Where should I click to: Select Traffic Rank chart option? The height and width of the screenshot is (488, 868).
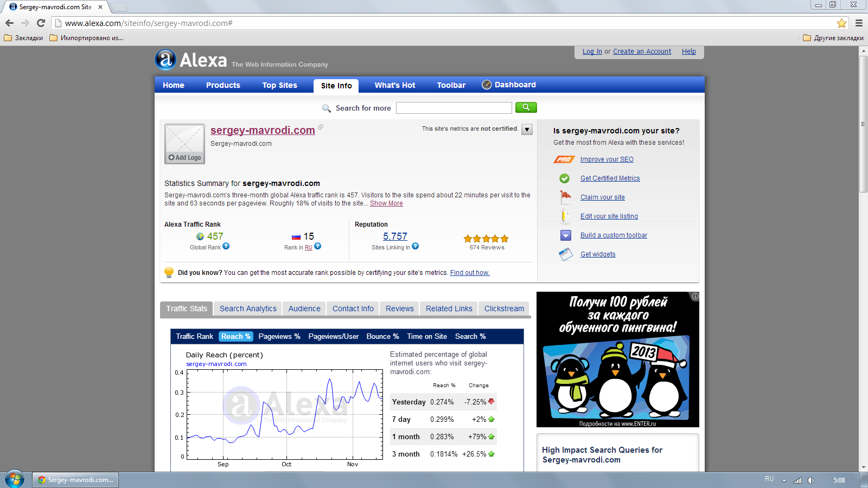click(195, 336)
